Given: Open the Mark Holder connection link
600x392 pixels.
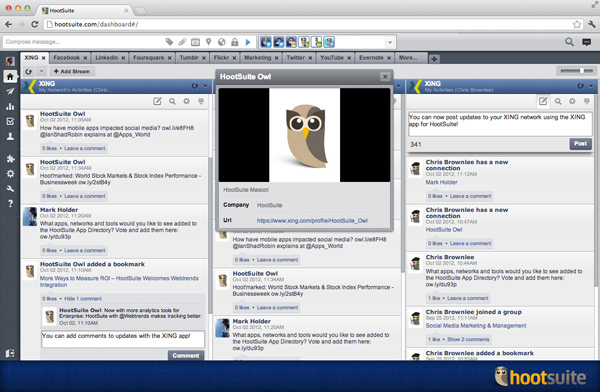Looking at the screenshot, I should coord(441,182).
